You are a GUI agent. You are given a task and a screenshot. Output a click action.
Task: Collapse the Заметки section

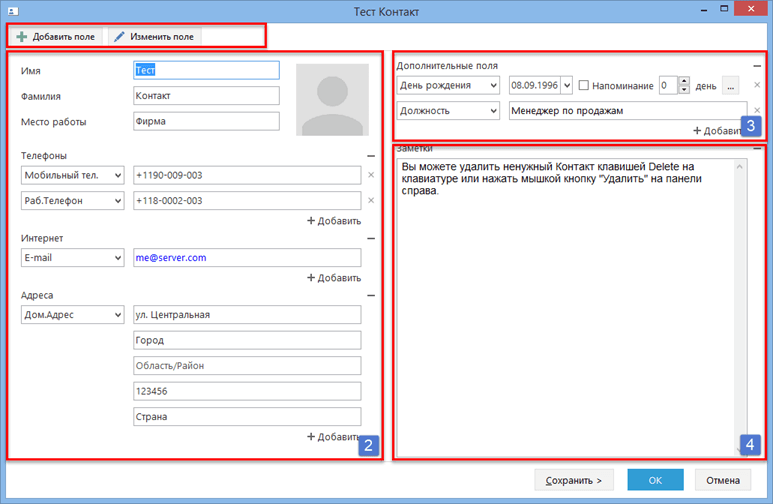coord(757,148)
